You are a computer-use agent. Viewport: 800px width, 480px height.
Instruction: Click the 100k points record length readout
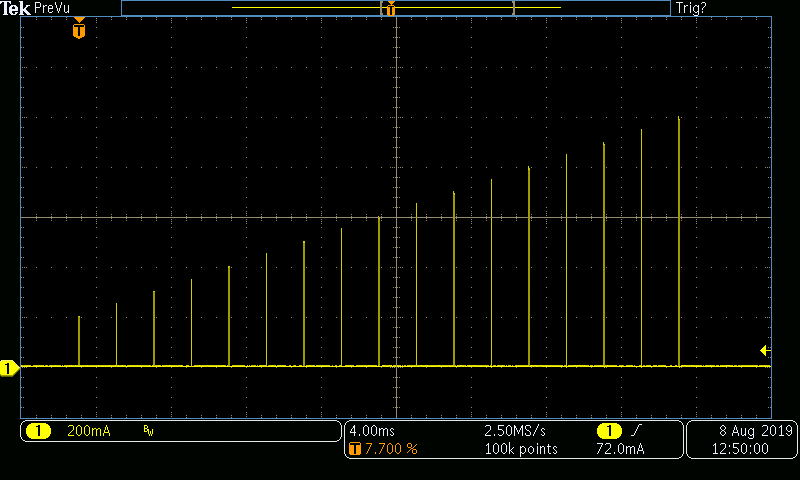(521, 449)
